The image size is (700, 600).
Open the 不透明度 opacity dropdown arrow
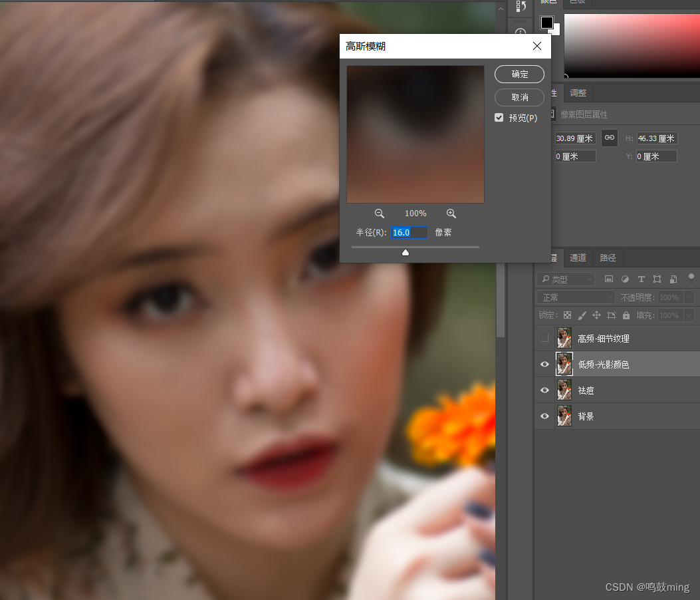690,297
